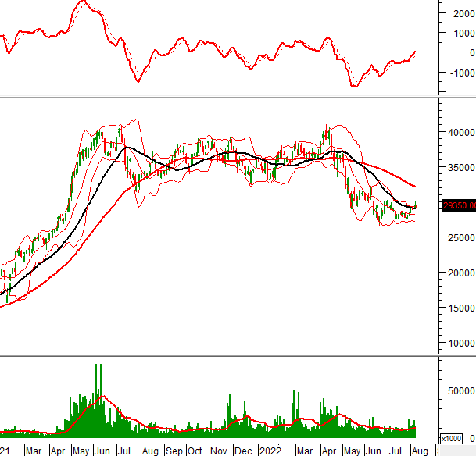The width and height of the screenshot is (476, 456).
Task: Click the 40000 price axis label
Action: pos(459,131)
